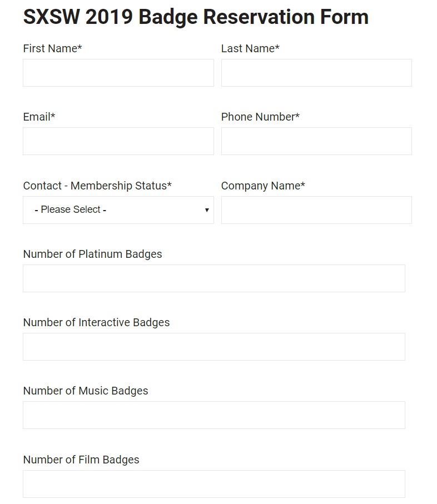Click the Number of Platinum Badges label

click(x=93, y=255)
